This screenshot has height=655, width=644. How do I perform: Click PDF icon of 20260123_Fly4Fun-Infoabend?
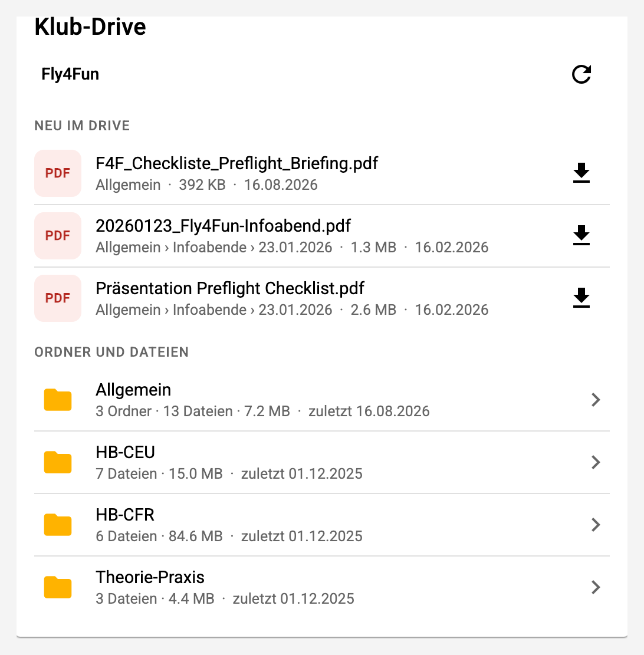[x=58, y=236]
